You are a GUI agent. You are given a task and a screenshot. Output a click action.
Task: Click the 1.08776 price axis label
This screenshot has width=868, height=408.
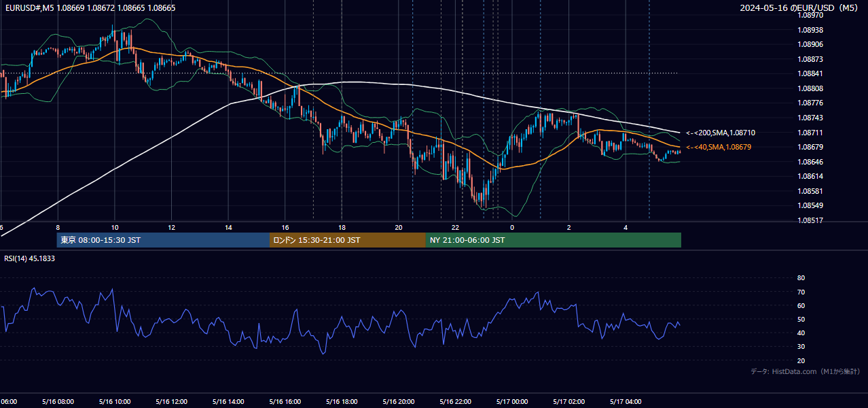tap(810, 103)
